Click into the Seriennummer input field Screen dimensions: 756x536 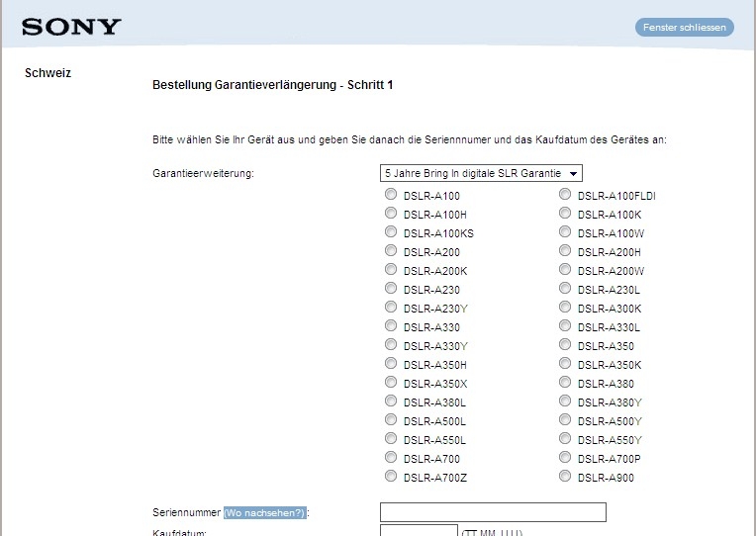[493, 512]
